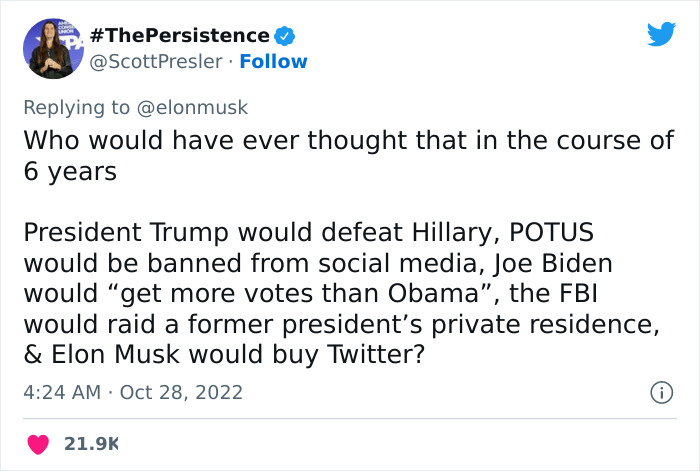Click the Twitter bird logo
The height and width of the screenshot is (471, 700).
(x=661, y=35)
